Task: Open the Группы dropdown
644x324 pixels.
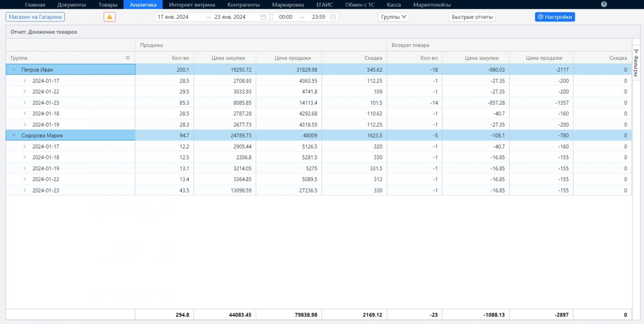Action: pyautogui.click(x=394, y=17)
